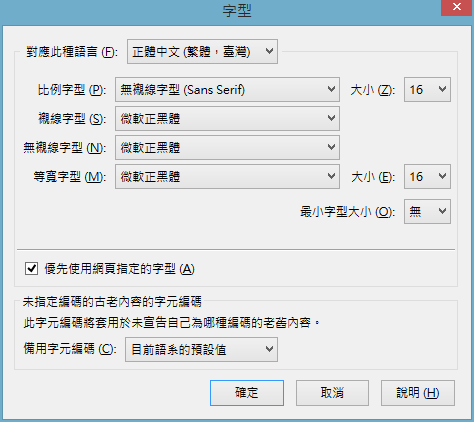Screen dimensions: 474x422
Task: Click the 等寬字型 (M) label
Action: tap(69, 177)
